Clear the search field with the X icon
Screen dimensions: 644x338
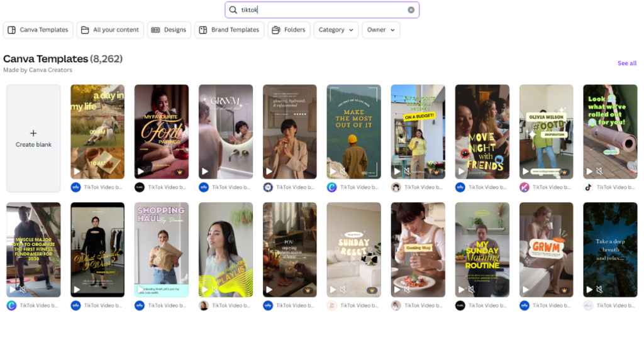click(411, 10)
